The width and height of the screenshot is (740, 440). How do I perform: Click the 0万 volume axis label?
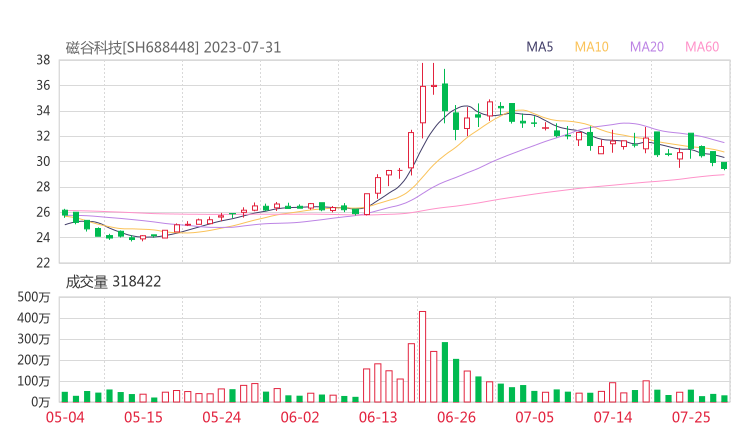coord(41,402)
